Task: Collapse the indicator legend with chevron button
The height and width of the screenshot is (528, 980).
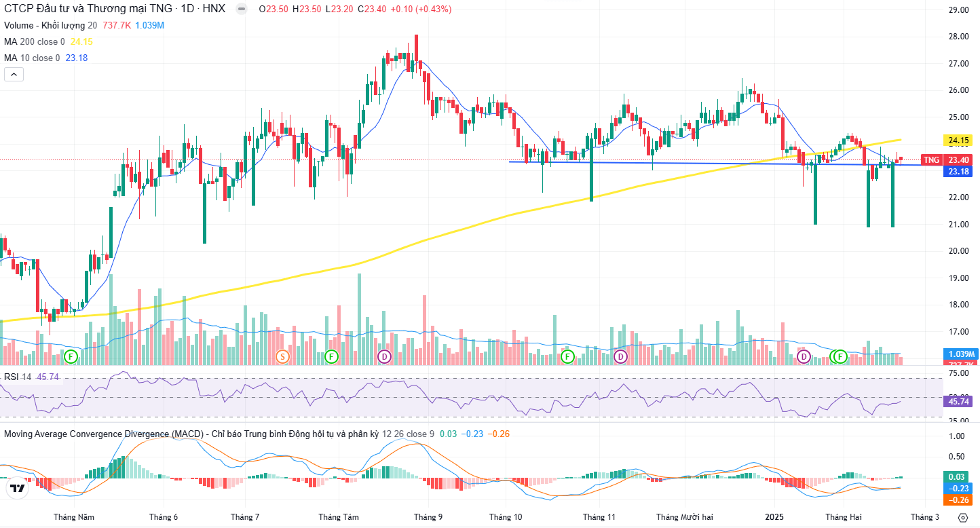Action: point(14,75)
